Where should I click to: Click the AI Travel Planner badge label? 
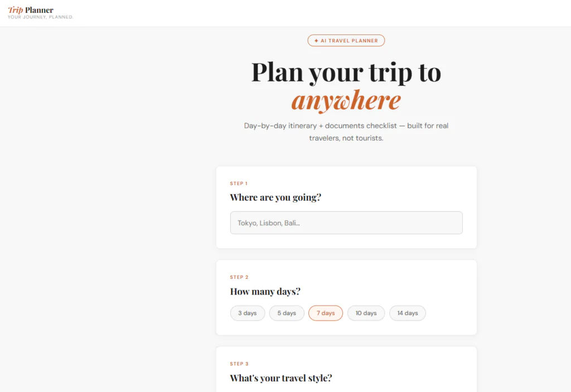click(x=349, y=41)
